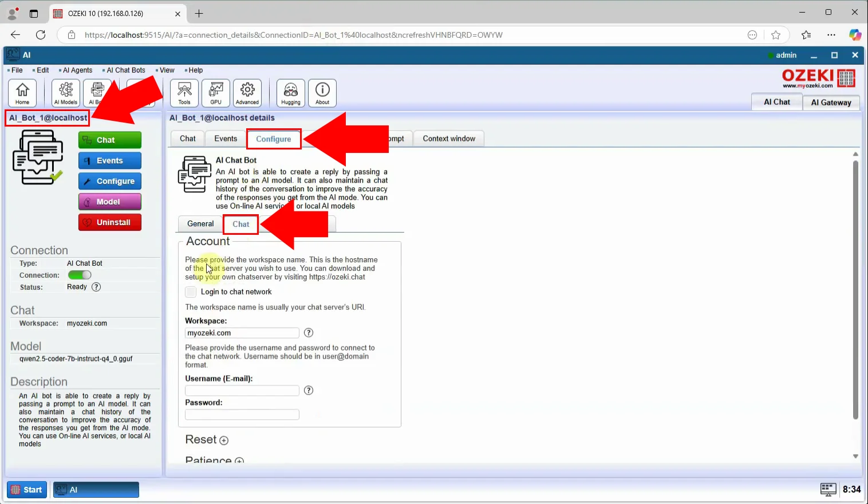This screenshot has width=868, height=504.
Task: Click the Start button
Action: coord(27,490)
